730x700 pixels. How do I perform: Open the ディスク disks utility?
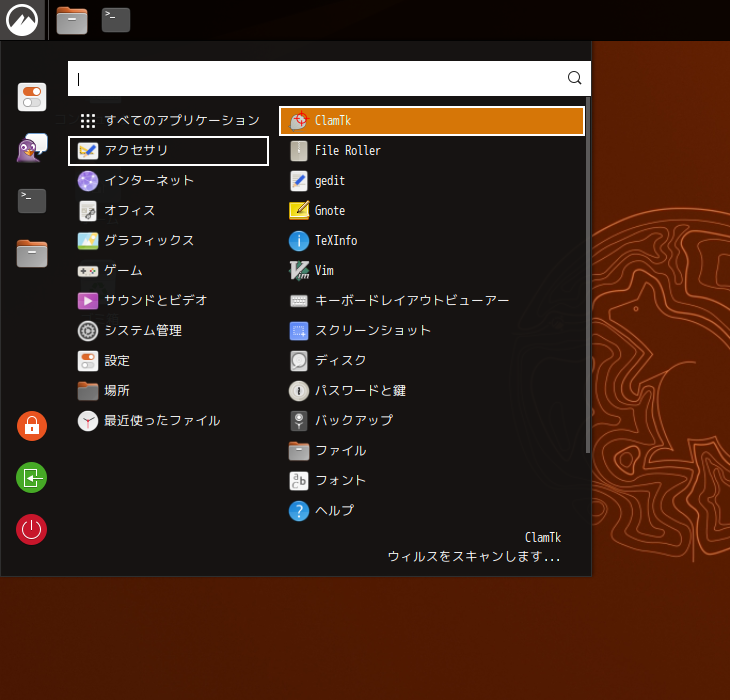coord(432,361)
